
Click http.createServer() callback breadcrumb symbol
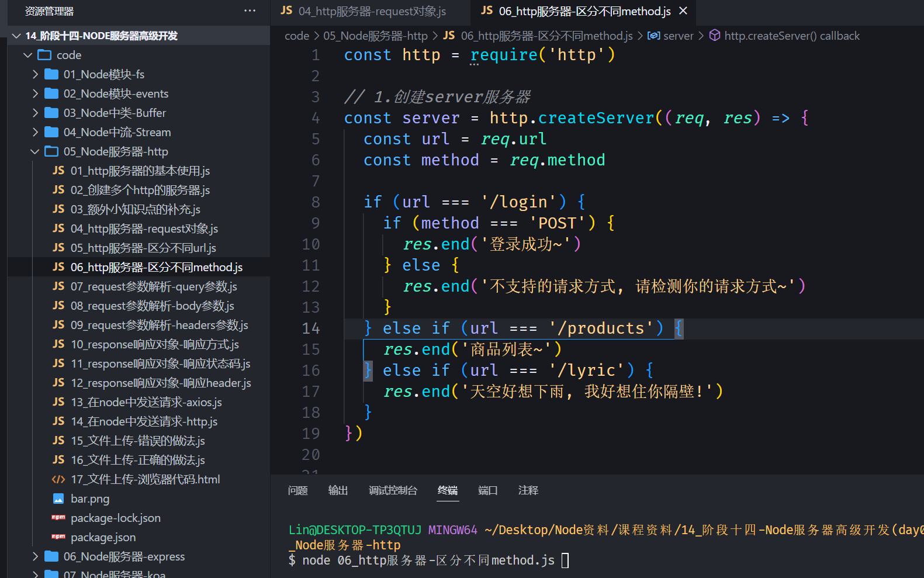pos(791,36)
